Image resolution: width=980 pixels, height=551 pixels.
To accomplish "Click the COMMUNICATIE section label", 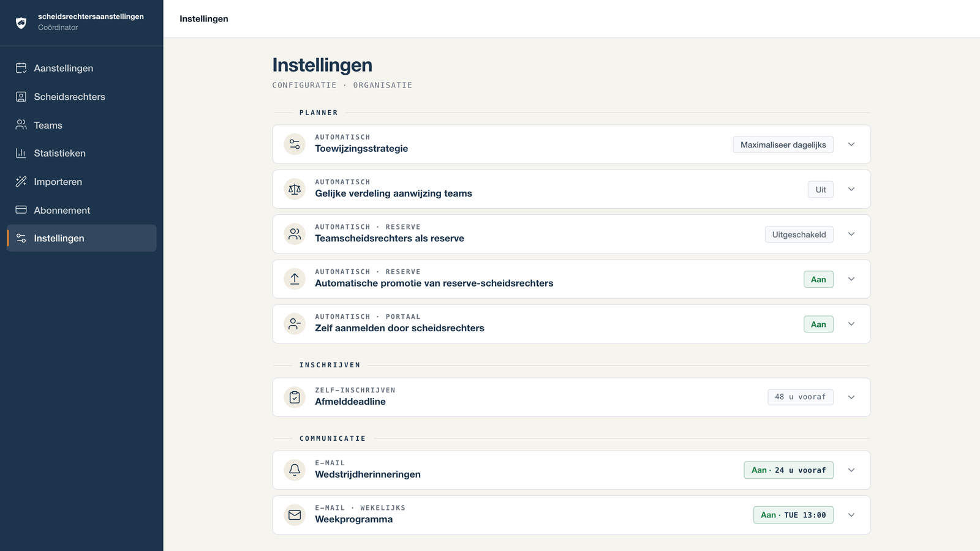I will [333, 438].
